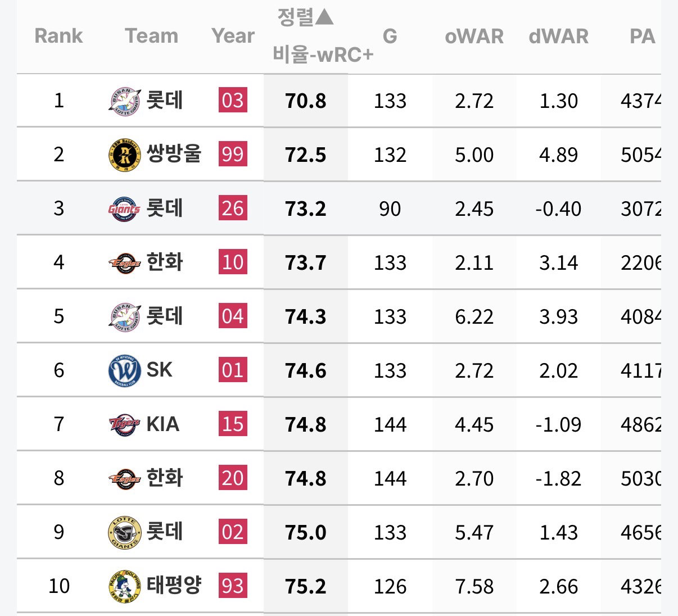
Task: Click the Pacific Dolphins logo icon
Action: tap(124, 586)
